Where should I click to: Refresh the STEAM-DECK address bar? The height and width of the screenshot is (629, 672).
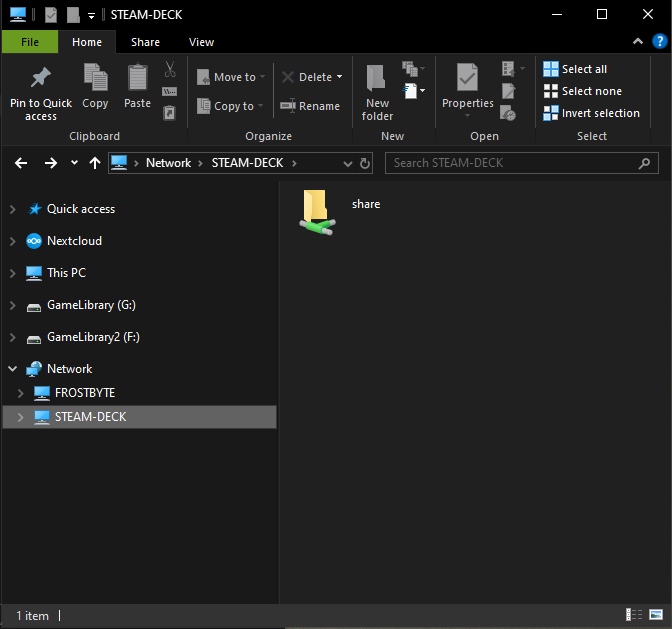pyautogui.click(x=365, y=163)
